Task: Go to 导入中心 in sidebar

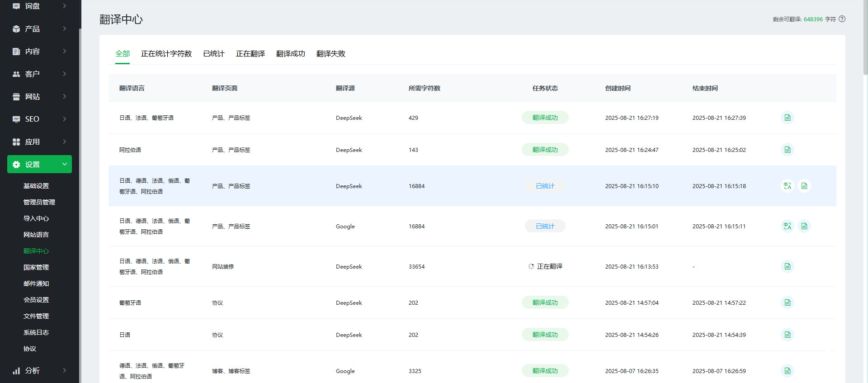Action: [x=36, y=218]
